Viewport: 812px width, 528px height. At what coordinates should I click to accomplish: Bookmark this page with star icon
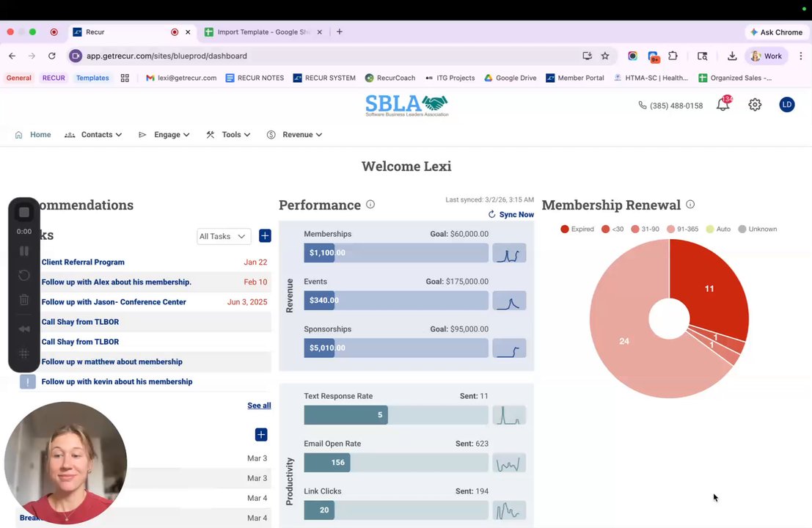point(605,56)
